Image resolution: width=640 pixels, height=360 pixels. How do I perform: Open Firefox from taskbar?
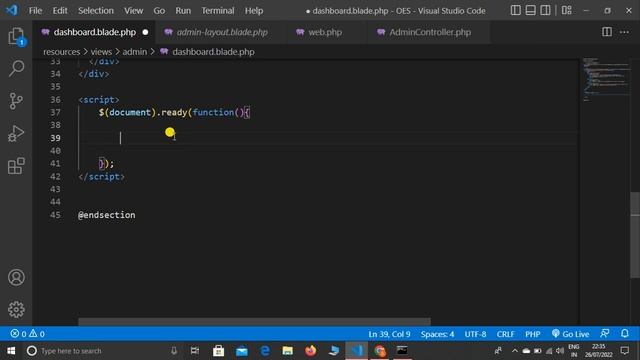[310, 351]
